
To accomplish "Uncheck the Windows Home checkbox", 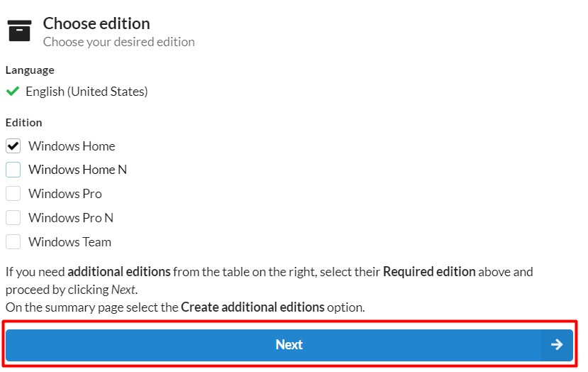I will pyautogui.click(x=13, y=146).
